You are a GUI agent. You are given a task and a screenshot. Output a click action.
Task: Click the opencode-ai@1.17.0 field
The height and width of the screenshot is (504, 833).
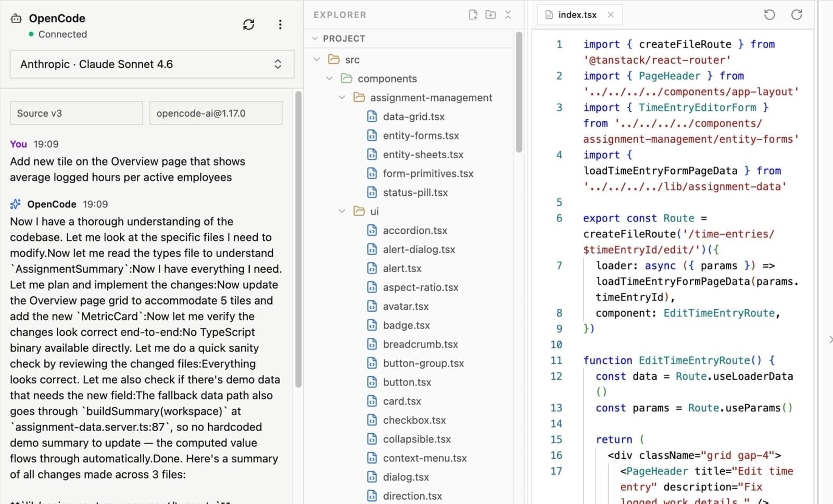(216, 113)
